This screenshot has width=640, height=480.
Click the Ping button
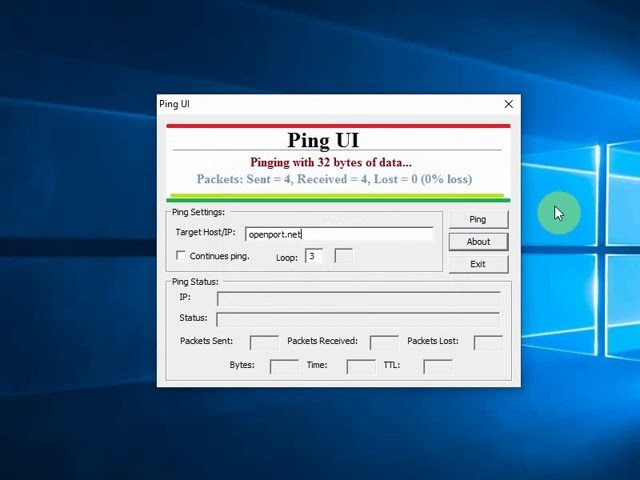tap(478, 220)
